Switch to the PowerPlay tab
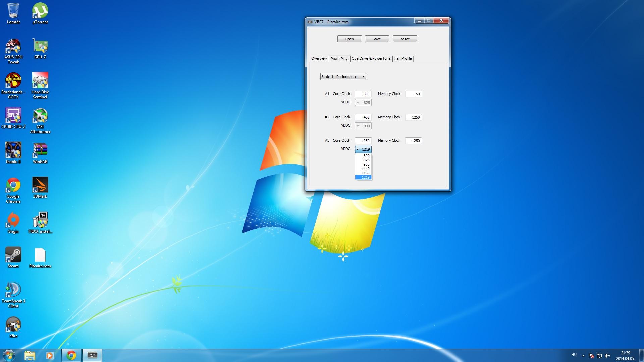This screenshot has height=362, width=644. coord(339,59)
